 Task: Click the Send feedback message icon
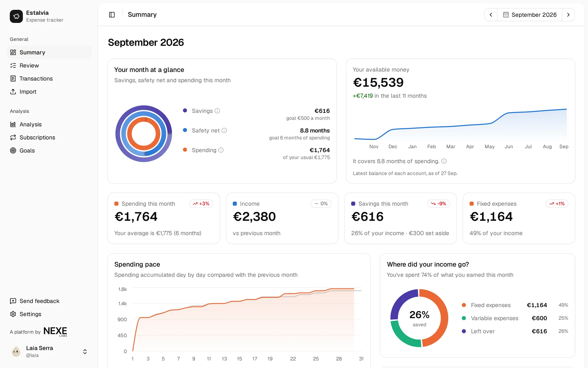13,301
